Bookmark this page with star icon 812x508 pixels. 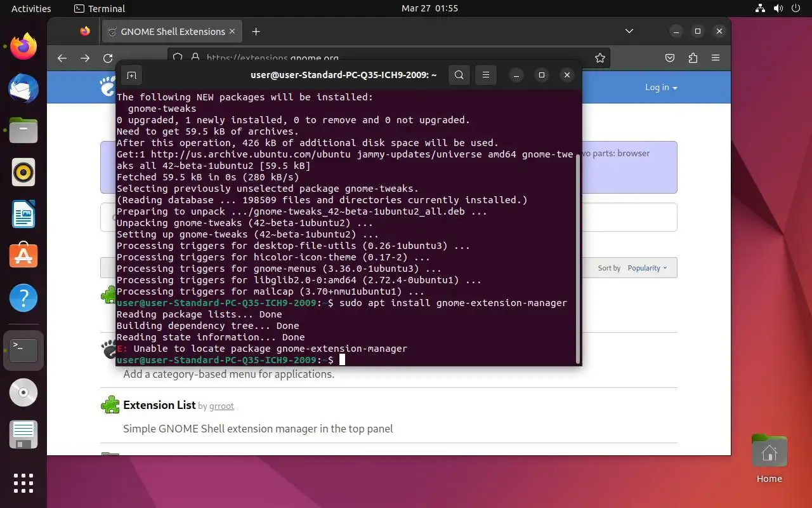point(600,58)
